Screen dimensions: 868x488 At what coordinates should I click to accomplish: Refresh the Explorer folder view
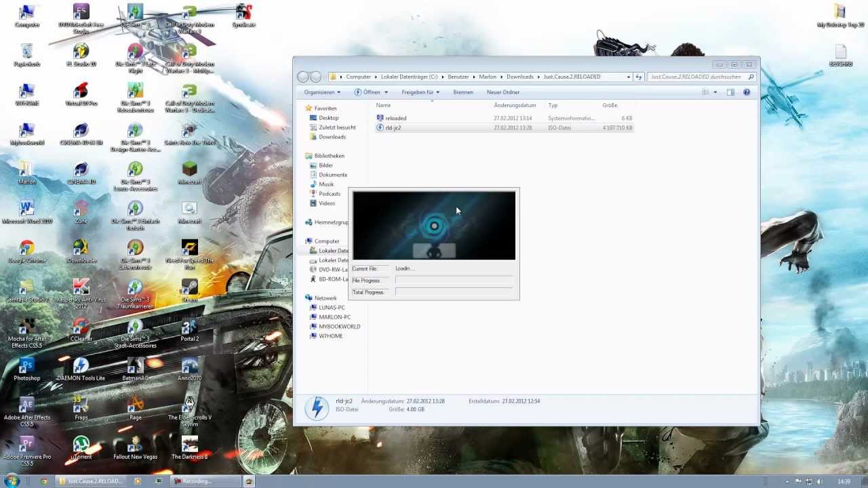click(639, 77)
